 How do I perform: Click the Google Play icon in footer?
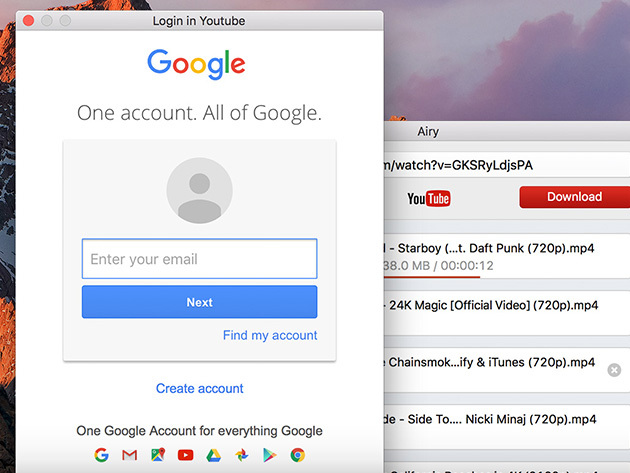(x=269, y=455)
